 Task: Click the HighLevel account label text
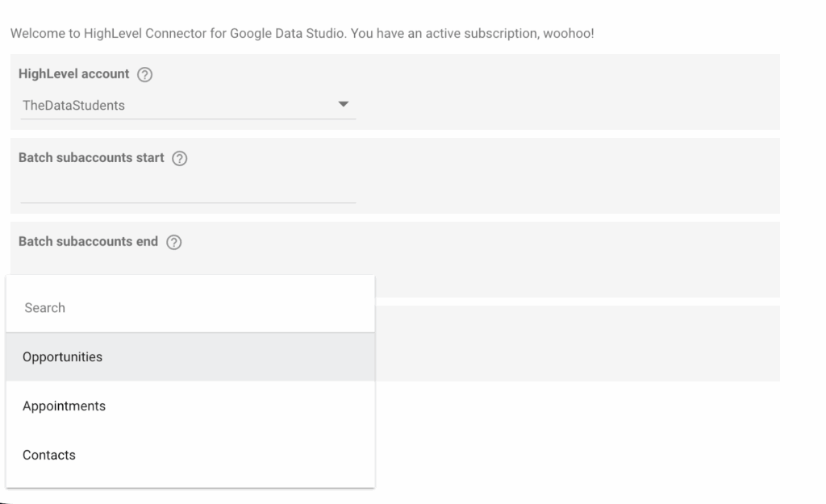(73, 73)
